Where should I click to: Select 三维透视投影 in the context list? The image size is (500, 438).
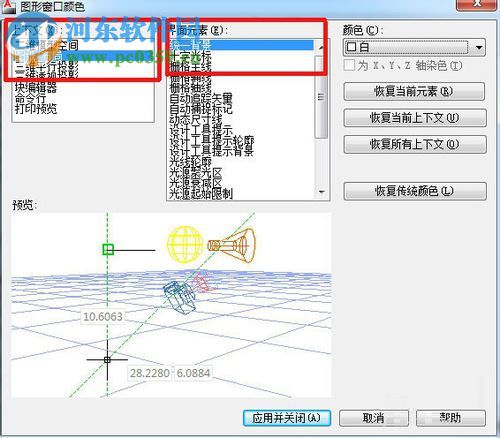47,75
